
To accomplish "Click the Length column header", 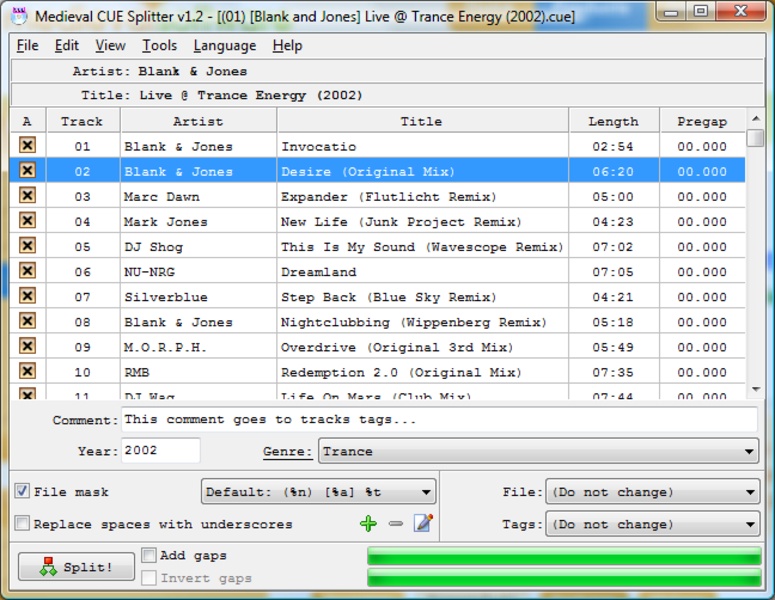I will (x=613, y=121).
